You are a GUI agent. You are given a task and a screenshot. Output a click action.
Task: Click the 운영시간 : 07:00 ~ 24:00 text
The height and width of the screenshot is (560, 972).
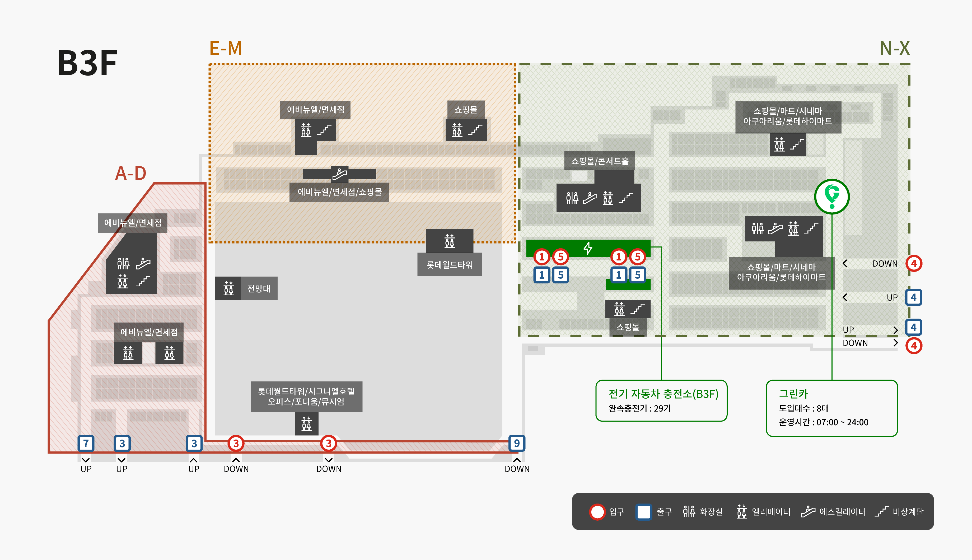point(823,422)
